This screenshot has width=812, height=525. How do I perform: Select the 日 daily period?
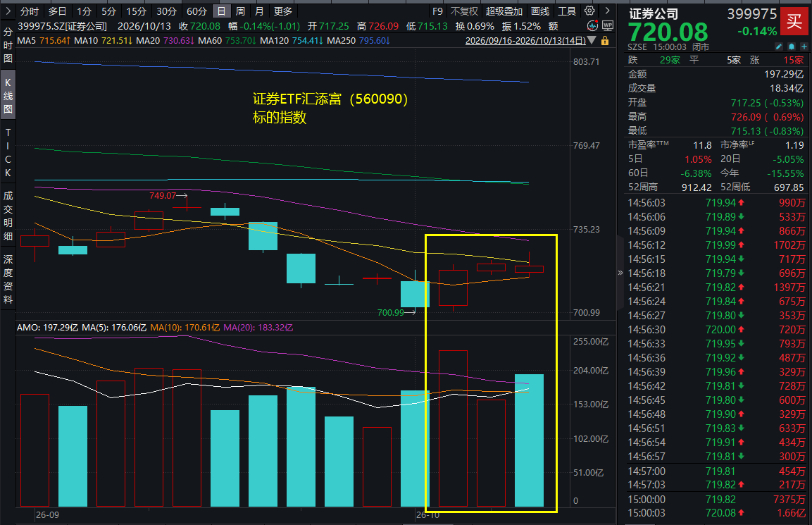(221, 11)
